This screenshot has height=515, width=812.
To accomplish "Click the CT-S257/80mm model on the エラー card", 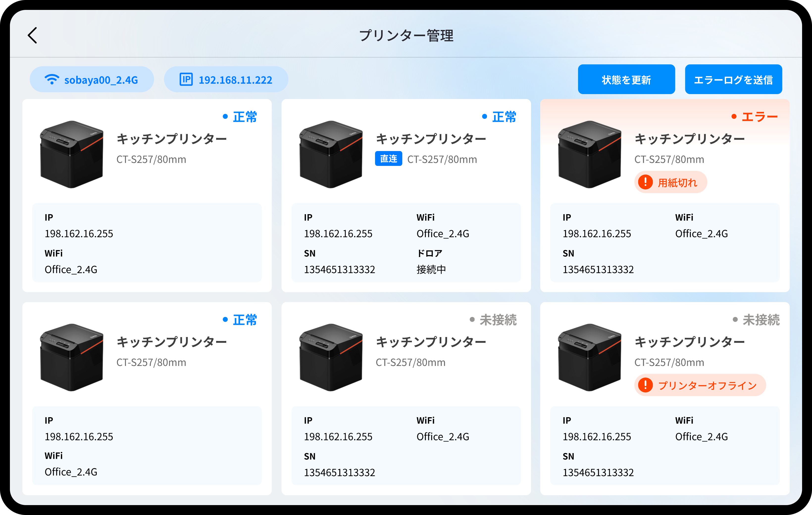I will 669,159.
